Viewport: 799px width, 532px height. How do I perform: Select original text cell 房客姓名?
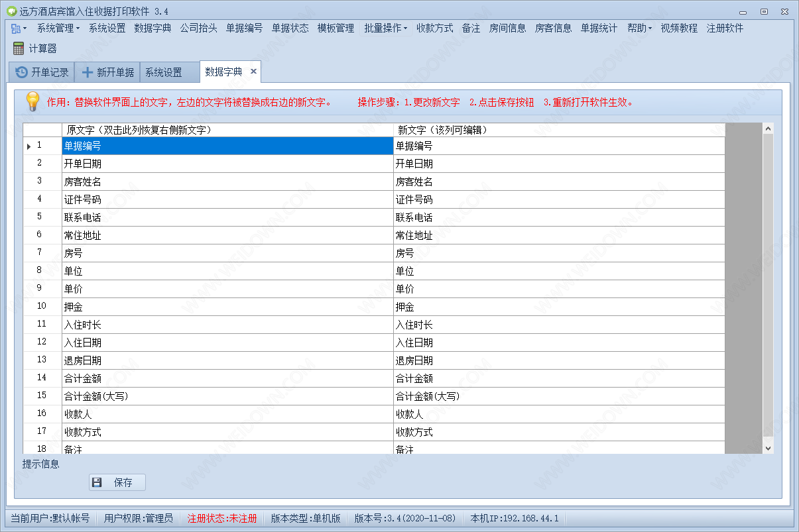point(227,182)
